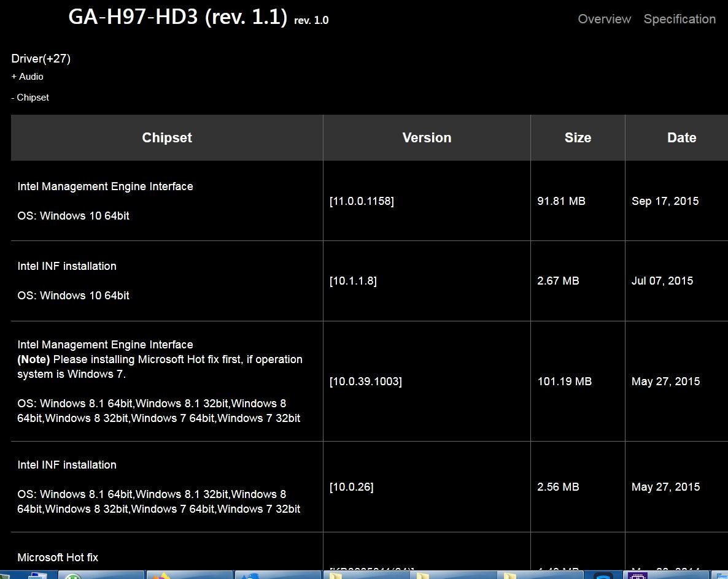Expand the Audio driver section

click(28, 77)
